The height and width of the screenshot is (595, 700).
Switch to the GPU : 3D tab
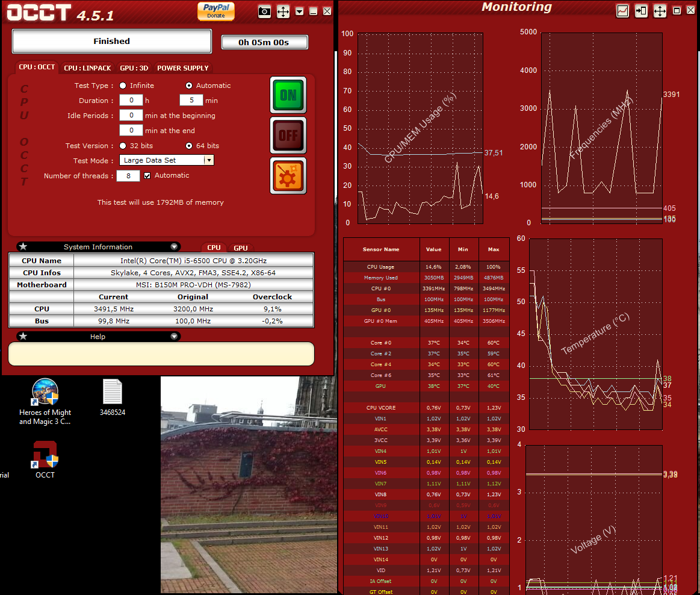[x=134, y=68]
